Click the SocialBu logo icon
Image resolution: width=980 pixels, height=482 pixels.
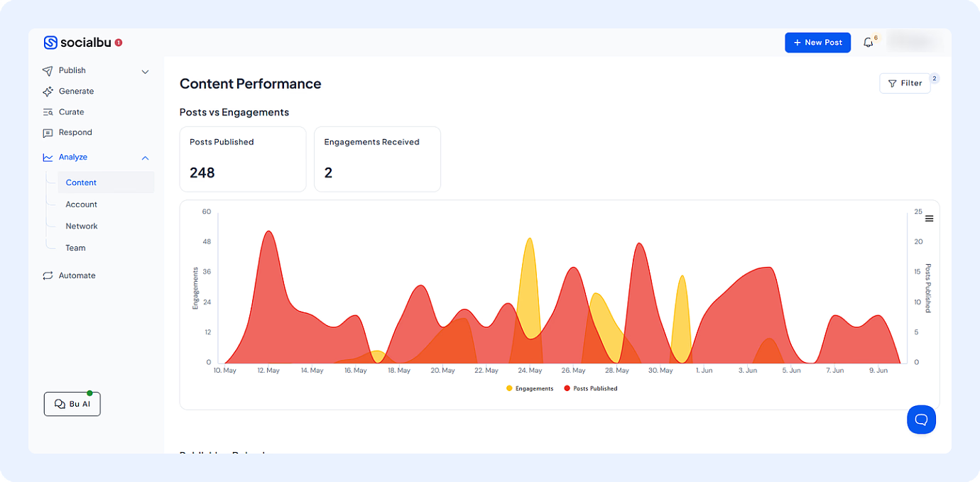50,43
